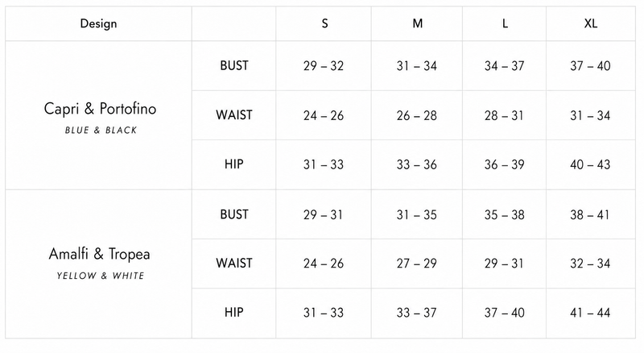Click Capri hip M cell 33 – 36
The image size is (644, 353).
416,164
